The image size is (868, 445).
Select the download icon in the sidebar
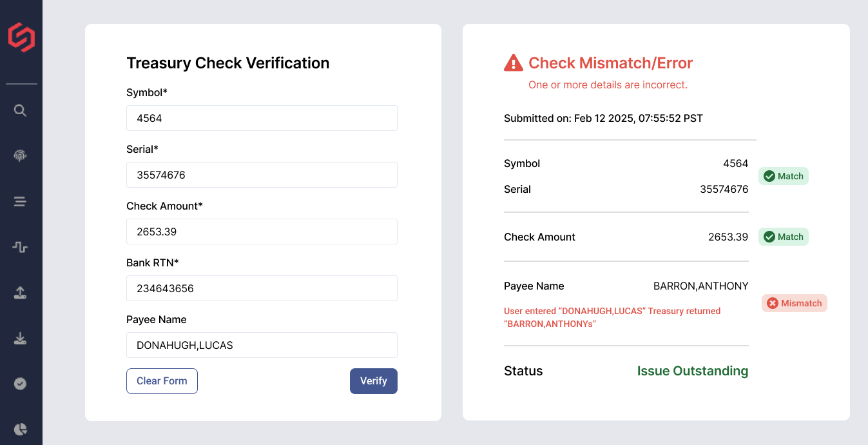pyautogui.click(x=20, y=338)
